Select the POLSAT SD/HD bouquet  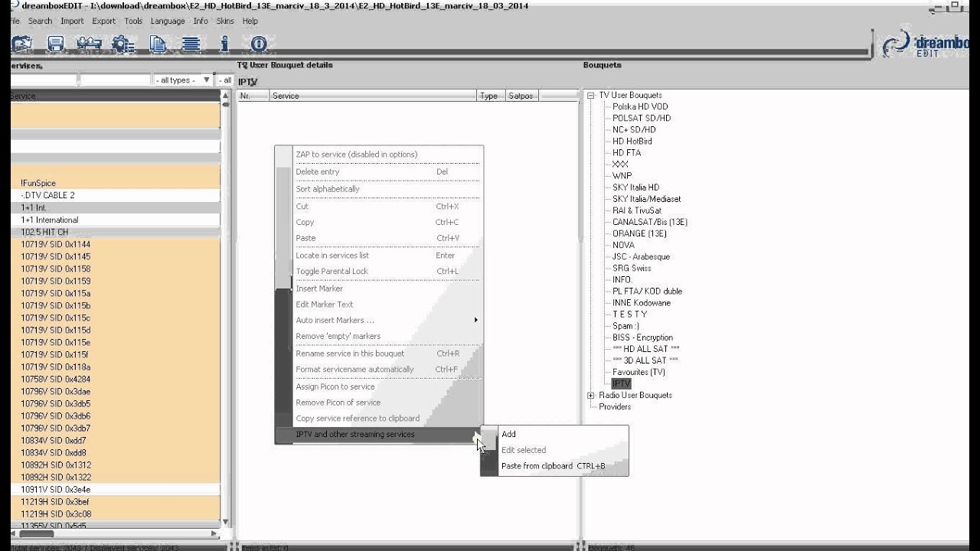coord(642,119)
